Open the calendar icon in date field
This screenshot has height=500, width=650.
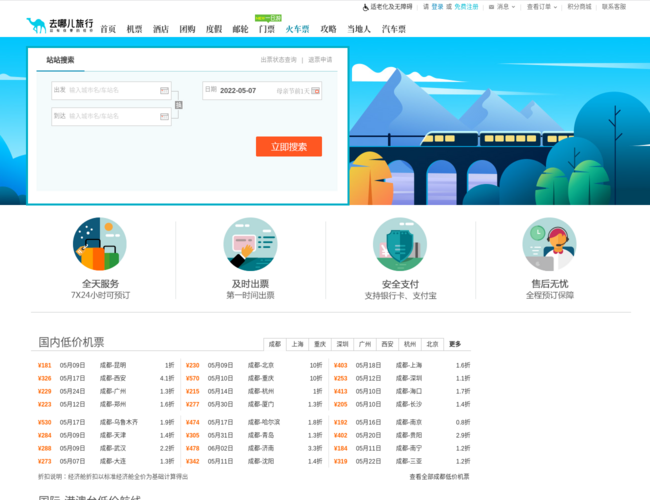pos(315,90)
